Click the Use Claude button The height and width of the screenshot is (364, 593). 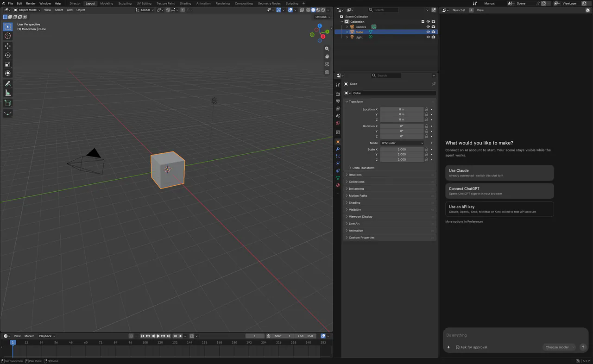coord(499,173)
